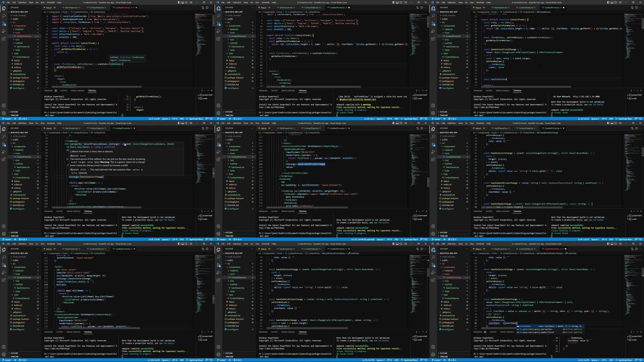Screen dimensions: 644x362
Task: Open Source Control in FormValues tooltip window
Action: click(x=4, y=23)
